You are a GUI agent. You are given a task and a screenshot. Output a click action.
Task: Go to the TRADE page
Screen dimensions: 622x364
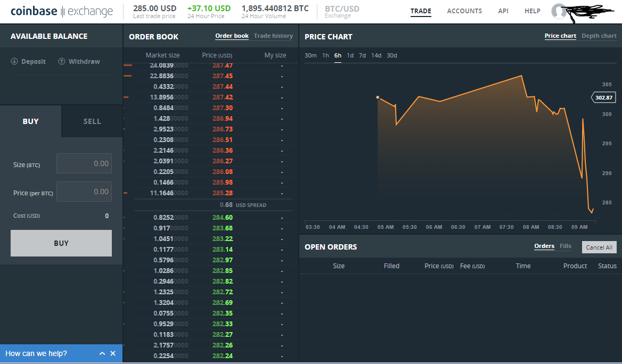coord(421,11)
